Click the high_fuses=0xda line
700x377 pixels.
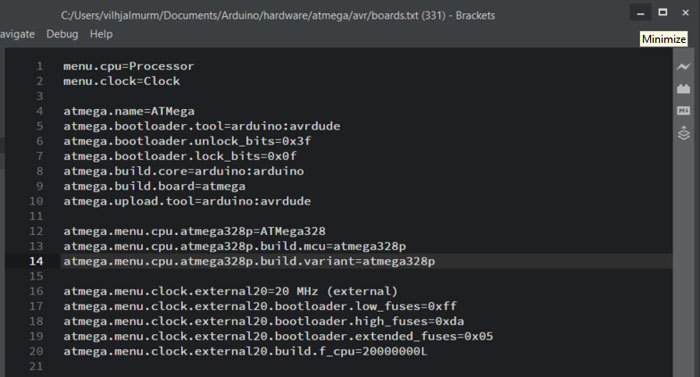(263, 321)
